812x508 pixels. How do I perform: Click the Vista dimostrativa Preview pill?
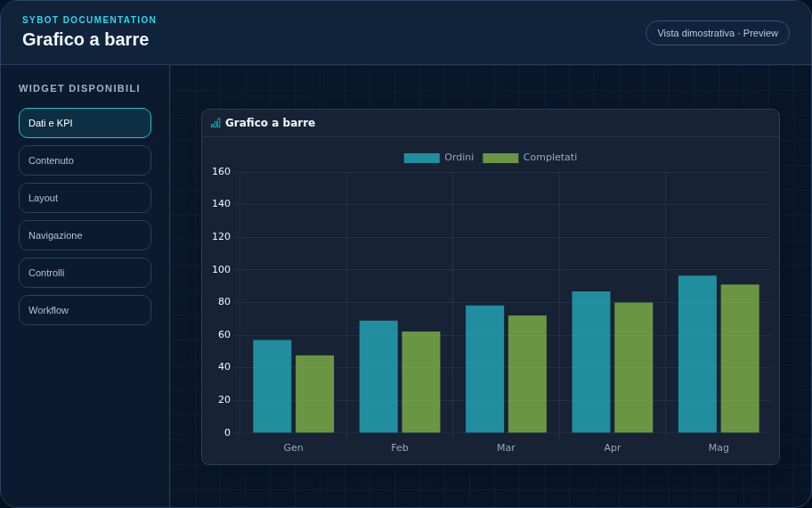click(x=718, y=33)
